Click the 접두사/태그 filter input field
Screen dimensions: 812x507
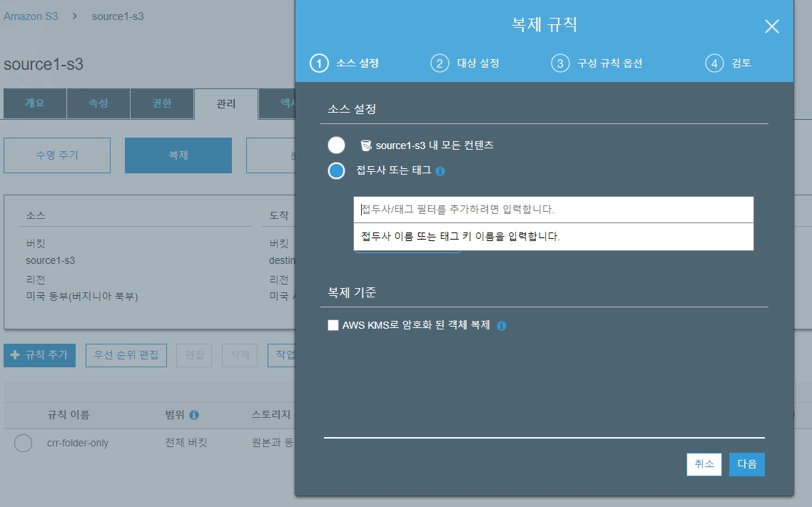tap(553, 210)
